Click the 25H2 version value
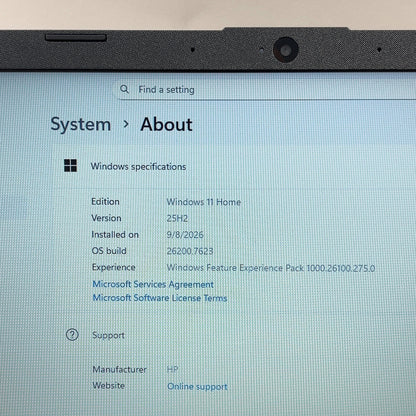Image resolution: width=416 pixels, height=416 pixels. 177,218
